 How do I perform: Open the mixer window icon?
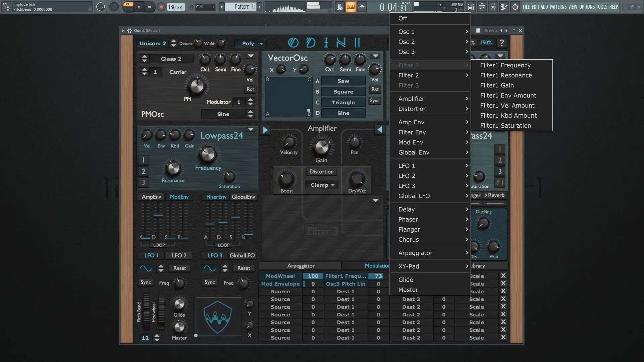pos(493,7)
